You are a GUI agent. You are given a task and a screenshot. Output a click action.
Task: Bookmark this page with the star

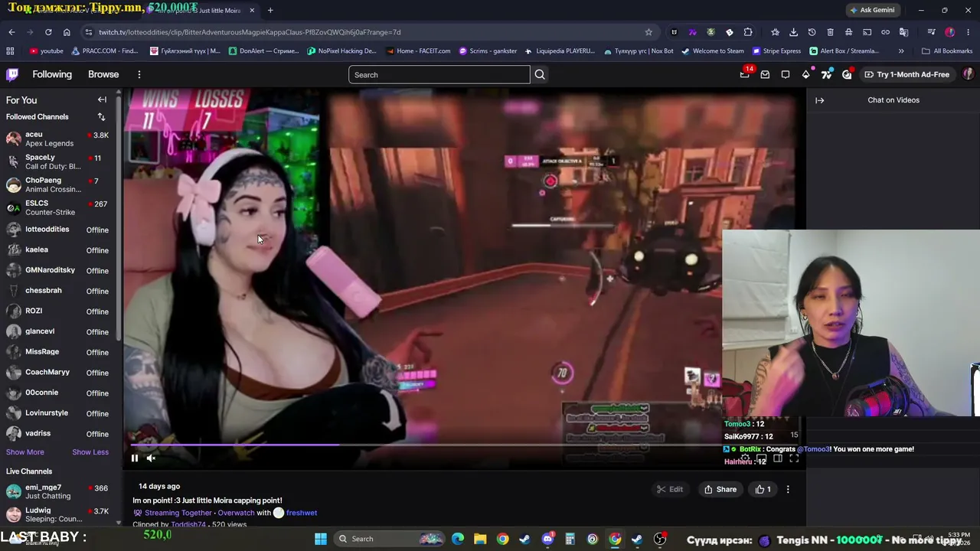pyautogui.click(x=648, y=32)
